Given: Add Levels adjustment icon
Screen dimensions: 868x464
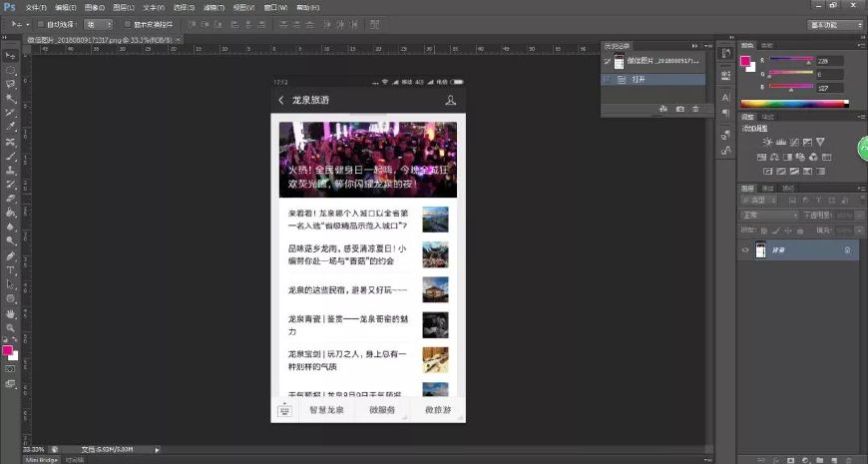Looking at the screenshot, I should pos(781,143).
